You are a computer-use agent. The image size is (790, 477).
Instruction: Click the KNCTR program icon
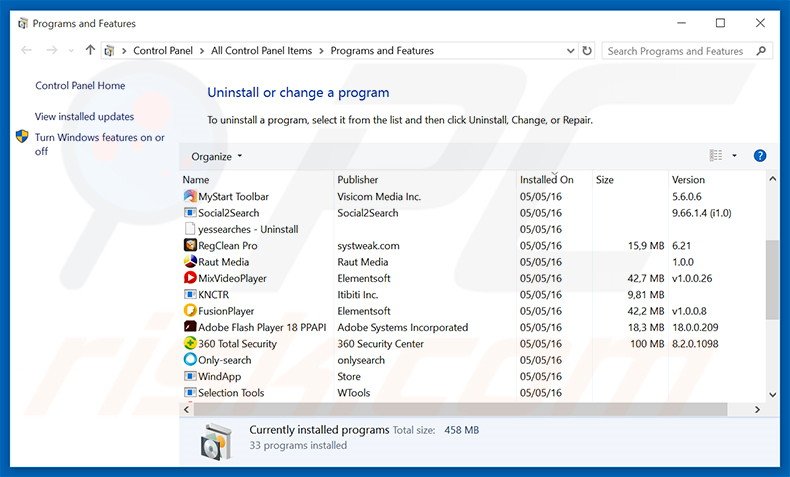190,294
